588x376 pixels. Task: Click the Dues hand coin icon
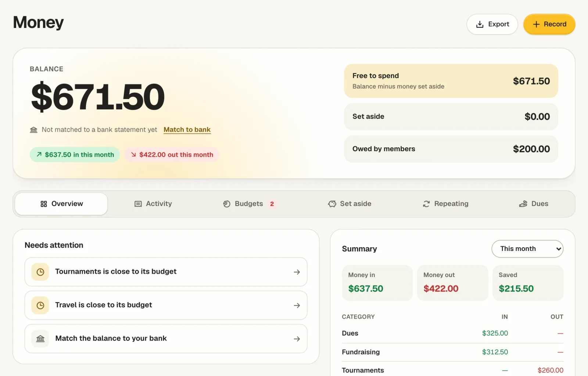coord(523,204)
